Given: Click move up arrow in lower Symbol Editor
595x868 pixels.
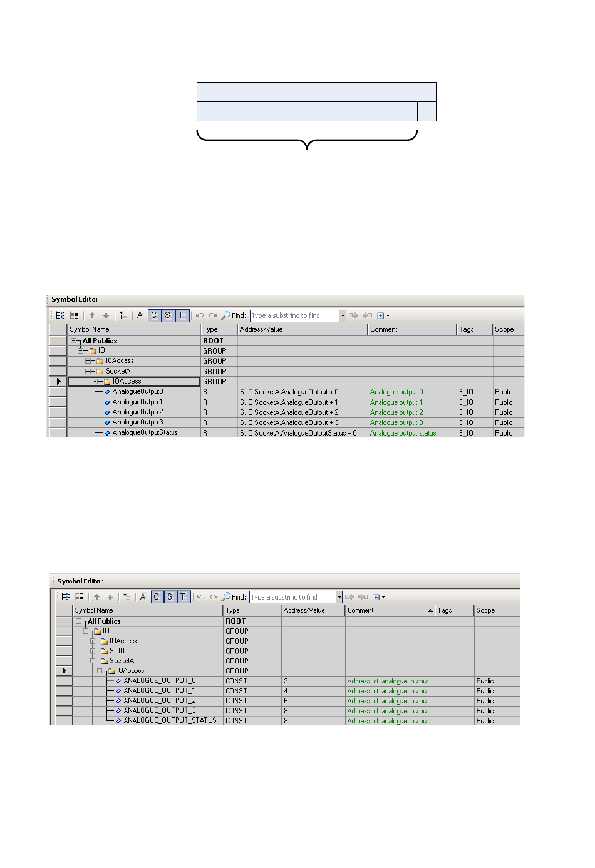Looking at the screenshot, I should (96, 597).
